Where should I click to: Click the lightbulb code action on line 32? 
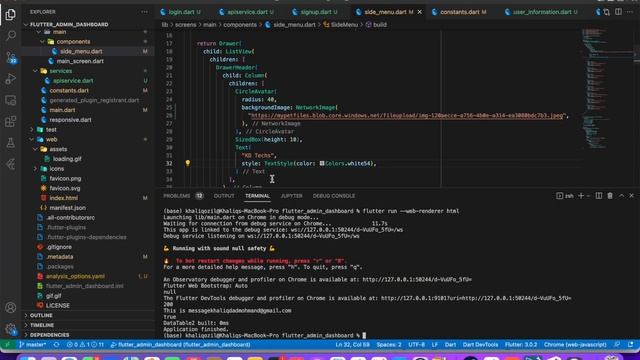click(x=188, y=163)
